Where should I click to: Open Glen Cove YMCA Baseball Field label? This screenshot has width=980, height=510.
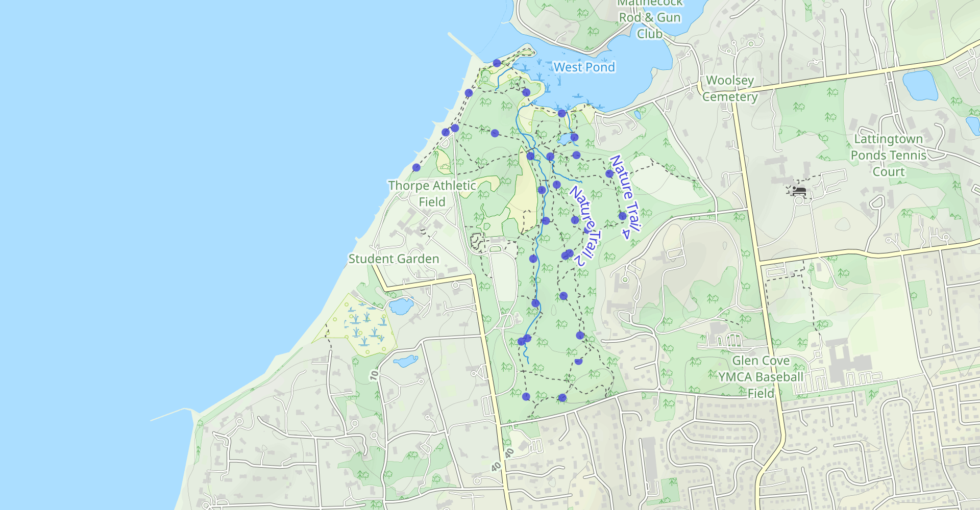click(761, 377)
